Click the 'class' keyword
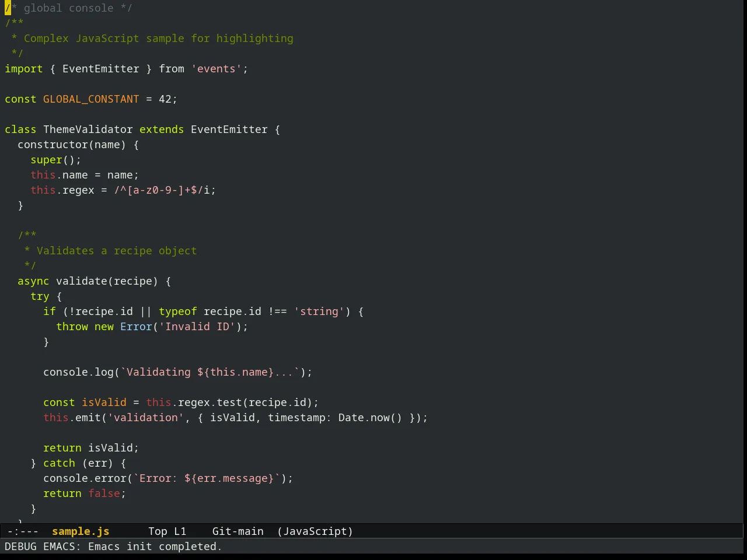Image resolution: width=747 pixels, height=560 pixels. point(20,129)
